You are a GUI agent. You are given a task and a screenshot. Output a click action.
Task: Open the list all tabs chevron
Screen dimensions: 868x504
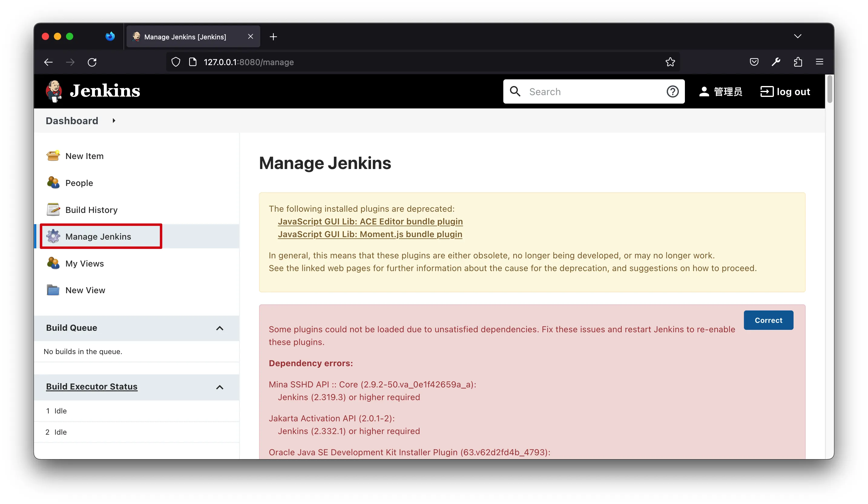(x=797, y=37)
